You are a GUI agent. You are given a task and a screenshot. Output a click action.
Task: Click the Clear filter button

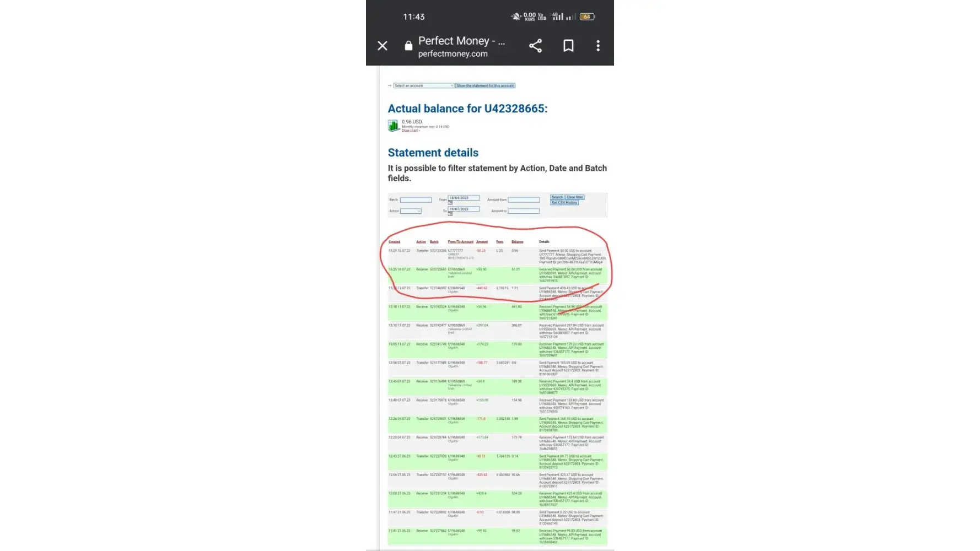coord(575,197)
